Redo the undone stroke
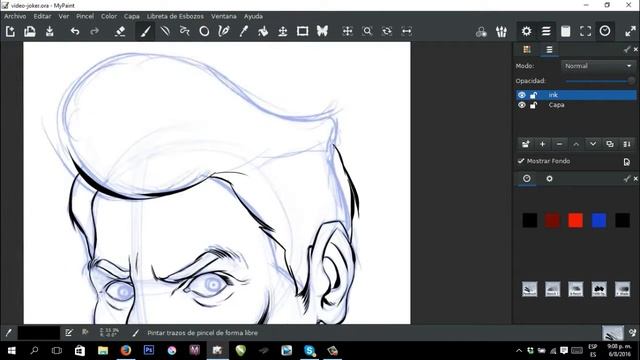The width and height of the screenshot is (640, 360). [x=94, y=31]
